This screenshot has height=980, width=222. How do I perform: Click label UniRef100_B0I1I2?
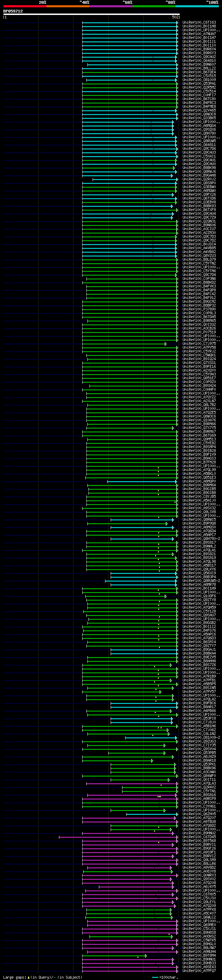click(199, 626)
